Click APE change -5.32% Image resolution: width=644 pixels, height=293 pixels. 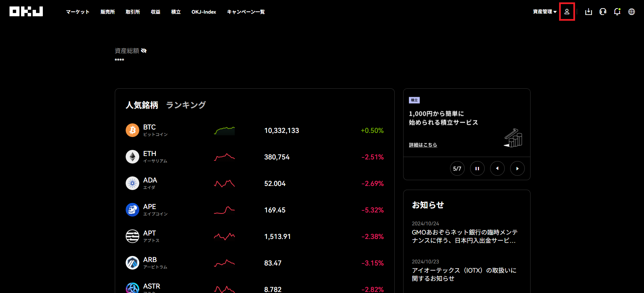click(372, 210)
